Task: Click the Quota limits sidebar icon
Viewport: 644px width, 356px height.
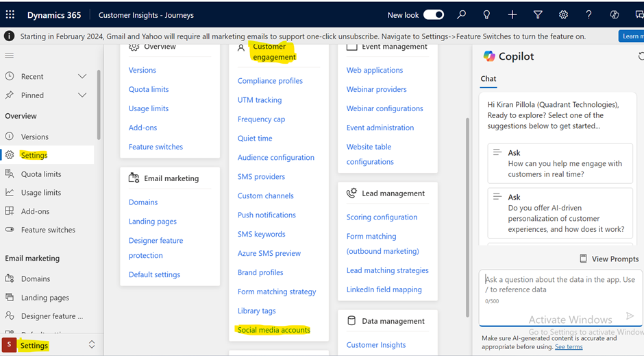Action: click(x=10, y=174)
